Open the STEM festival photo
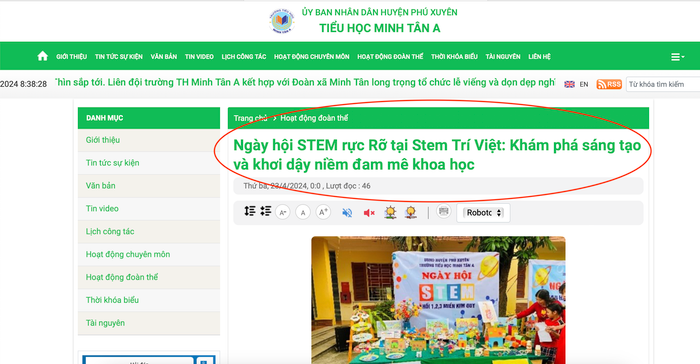700x364 pixels. [x=438, y=300]
